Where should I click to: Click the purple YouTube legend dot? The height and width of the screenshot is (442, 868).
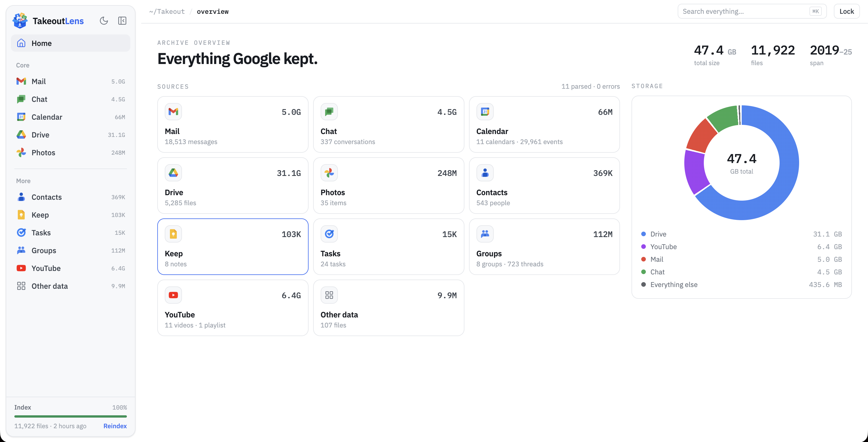click(x=644, y=247)
